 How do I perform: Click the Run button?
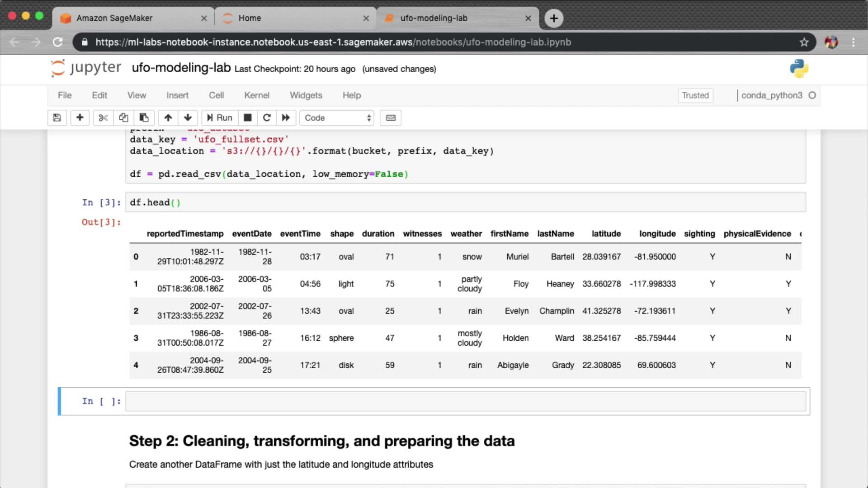220,118
